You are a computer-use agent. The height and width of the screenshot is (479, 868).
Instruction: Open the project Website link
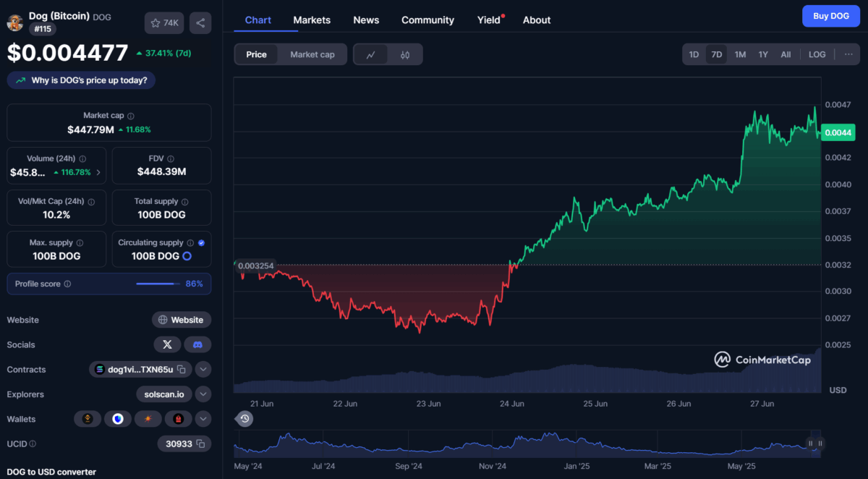click(182, 320)
